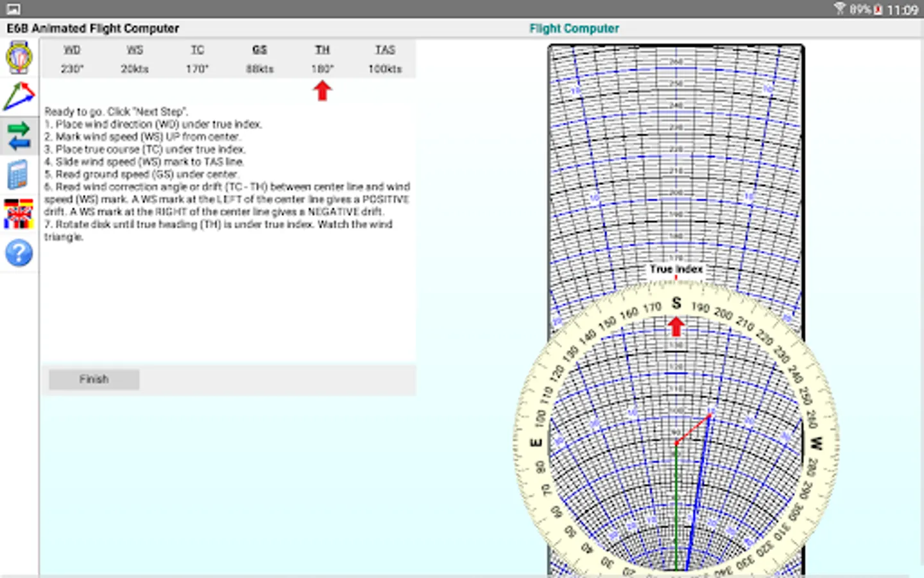Screen dimensions: 924x578
Task: Click the W marking on the compass disk
Action: pos(816,443)
